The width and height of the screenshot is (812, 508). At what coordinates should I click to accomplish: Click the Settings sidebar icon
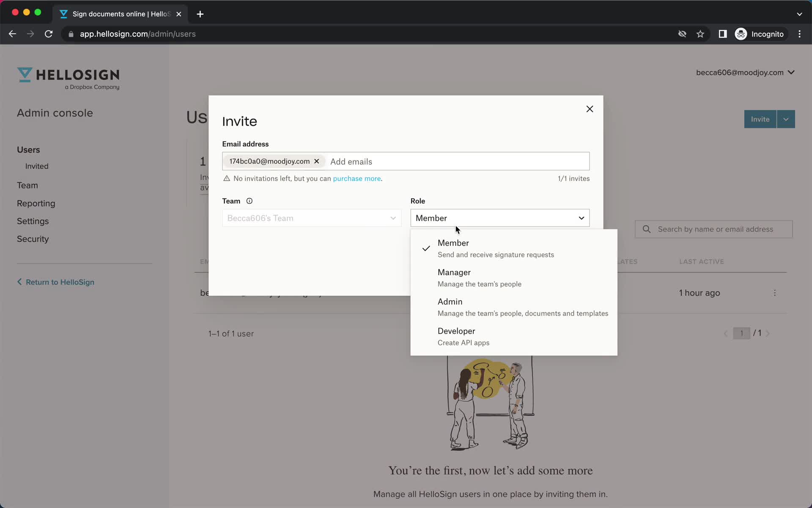(x=33, y=221)
